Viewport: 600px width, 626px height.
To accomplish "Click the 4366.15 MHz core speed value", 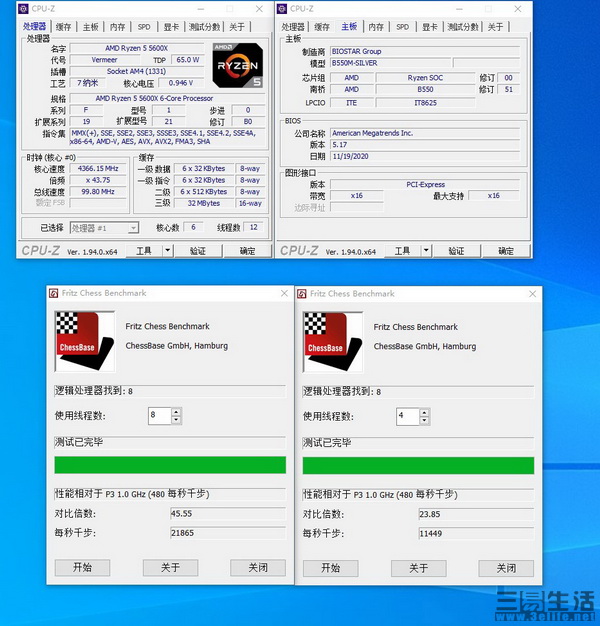I will tap(98, 168).
